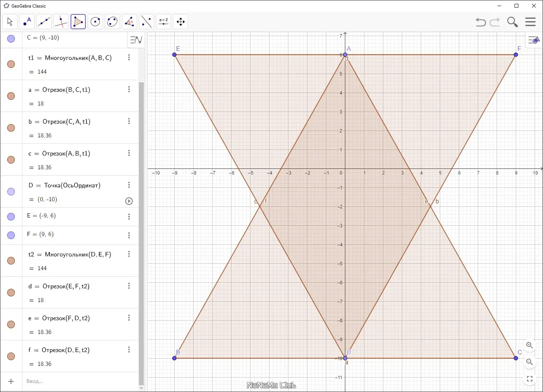Select the Point tool

click(x=27, y=22)
